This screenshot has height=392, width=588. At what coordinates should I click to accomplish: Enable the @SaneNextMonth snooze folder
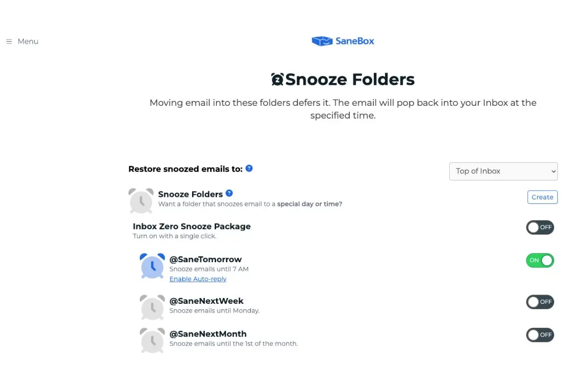[x=540, y=335]
